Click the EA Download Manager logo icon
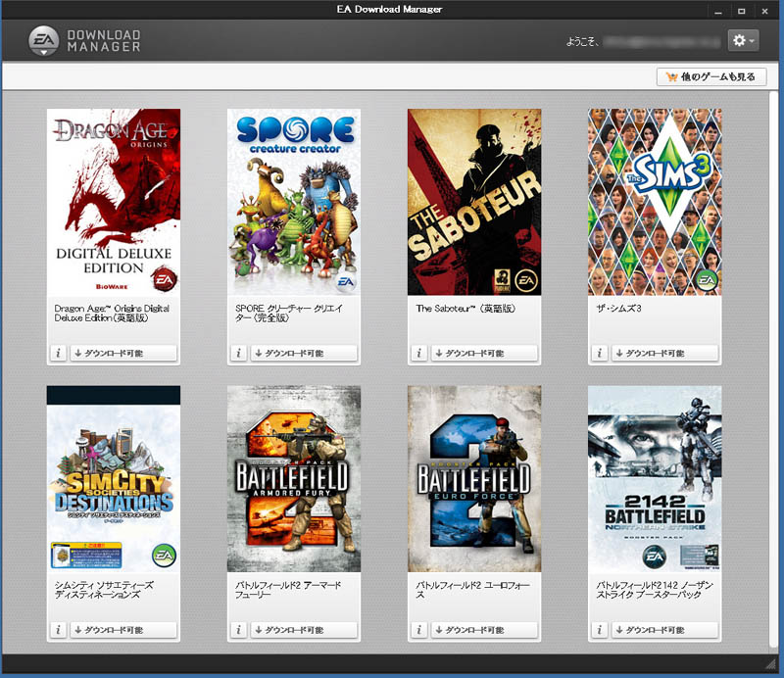The image size is (784, 678). click(43, 40)
